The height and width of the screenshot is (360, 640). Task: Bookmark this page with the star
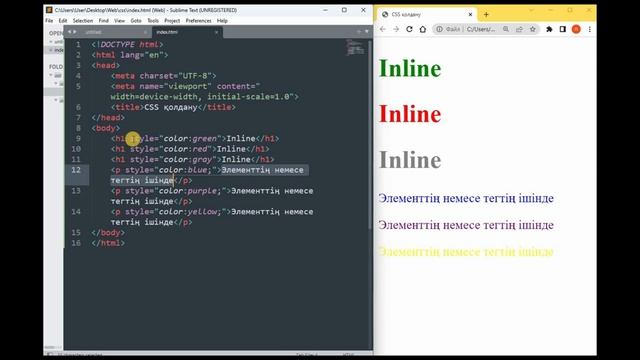click(533, 29)
